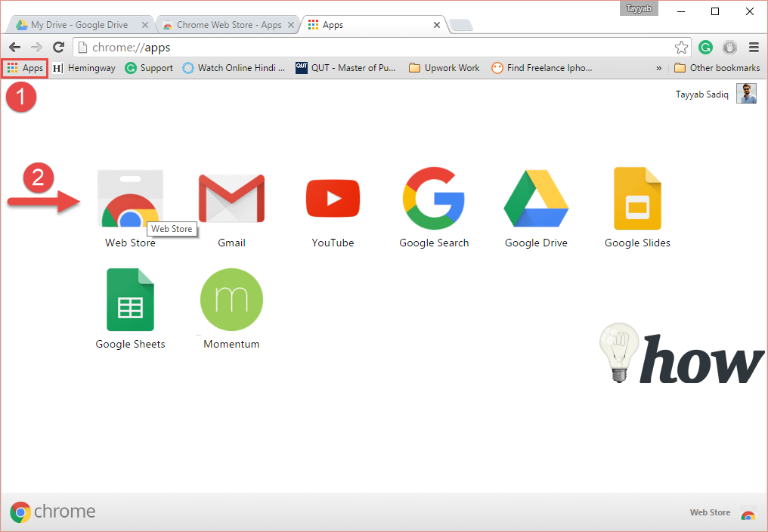Screen dimensions: 768x532
Task: Bookmark this page with the star
Action: tap(681, 48)
